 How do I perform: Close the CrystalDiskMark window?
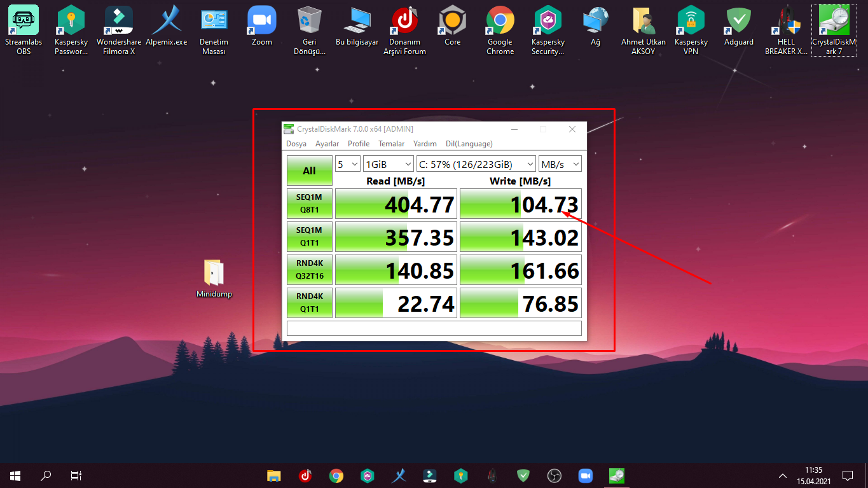tap(572, 129)
